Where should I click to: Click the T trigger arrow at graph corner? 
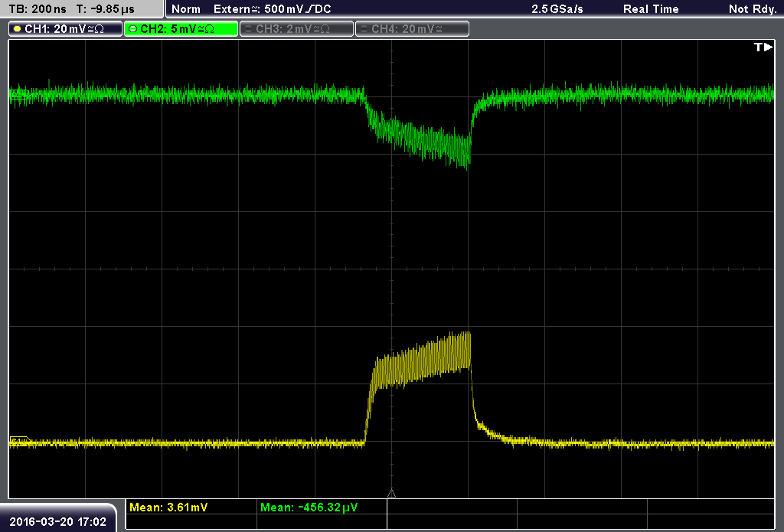763,47
